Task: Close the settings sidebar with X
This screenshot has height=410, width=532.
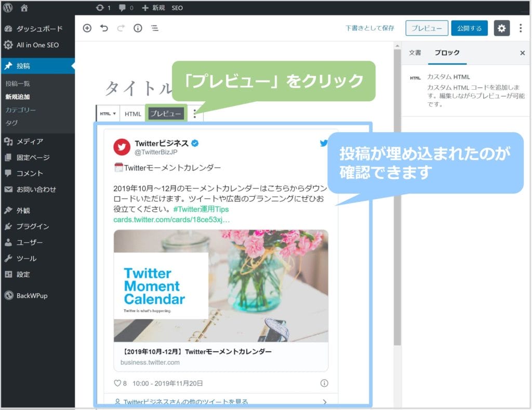Action: point(523,53)
